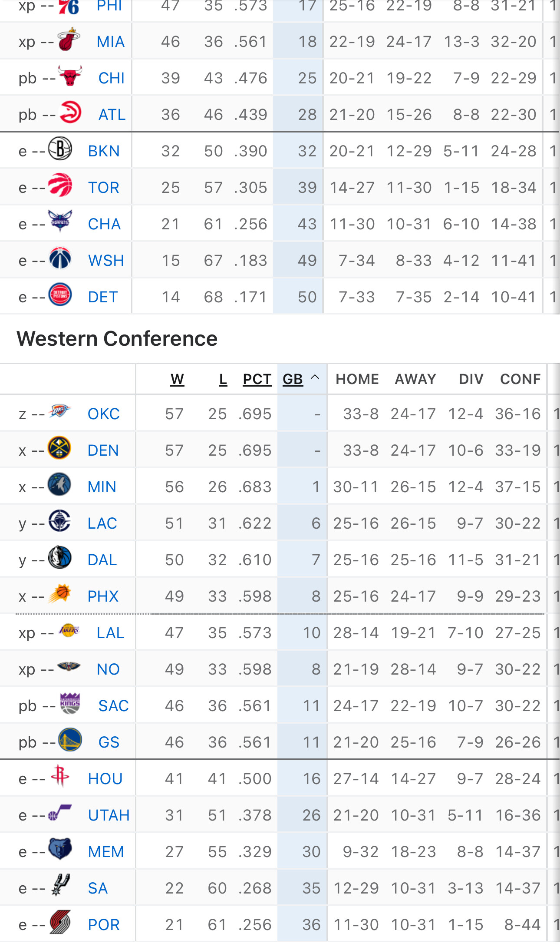Open the OKC team link
560x950 pixels.
[103, 414]
